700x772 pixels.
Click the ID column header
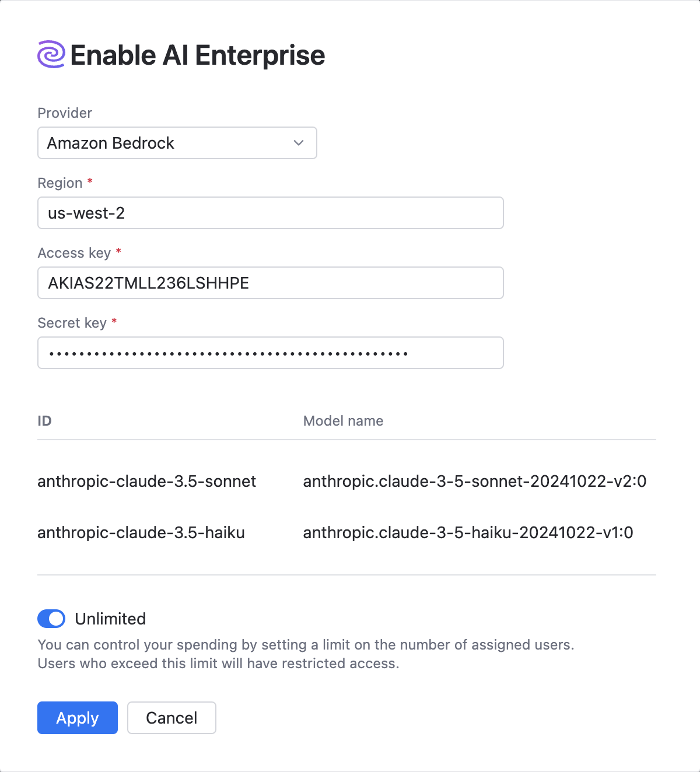point(44,421)
